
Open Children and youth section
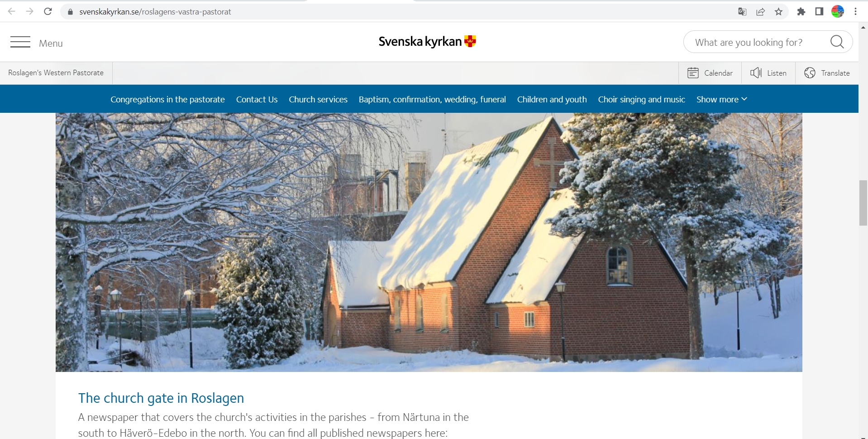552,99
